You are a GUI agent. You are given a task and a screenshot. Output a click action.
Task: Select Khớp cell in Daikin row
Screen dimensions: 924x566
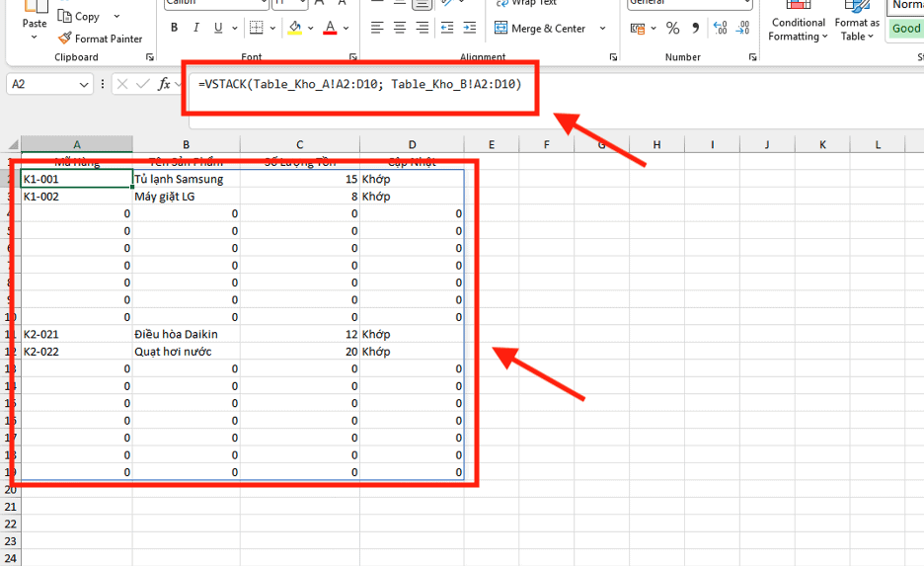coord(412,334)
